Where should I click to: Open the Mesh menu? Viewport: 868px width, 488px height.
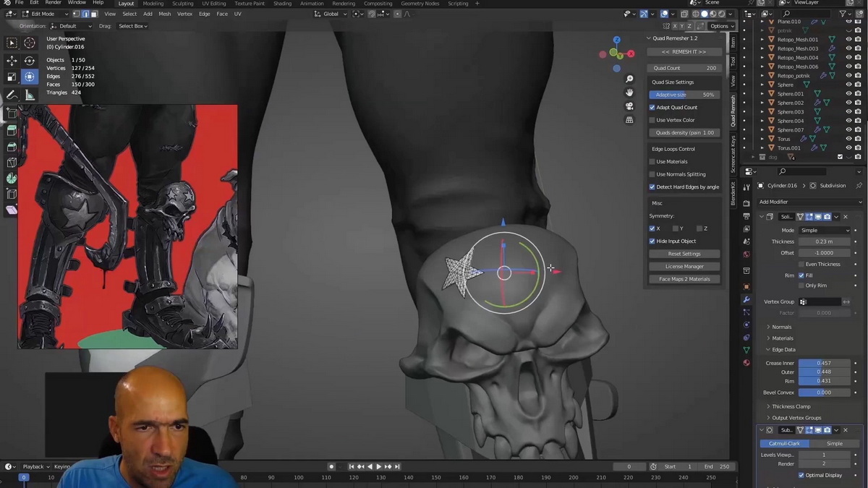pyautogui.click(x=165, y=14)
